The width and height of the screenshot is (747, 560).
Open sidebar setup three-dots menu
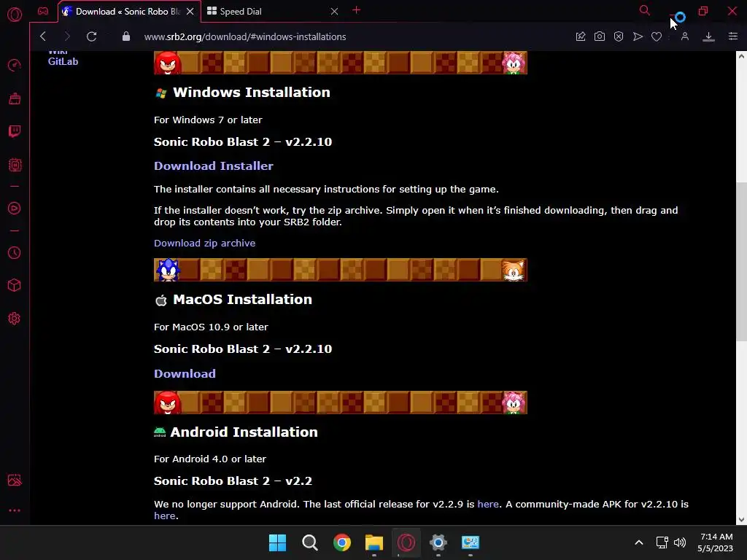pos(15,510)
